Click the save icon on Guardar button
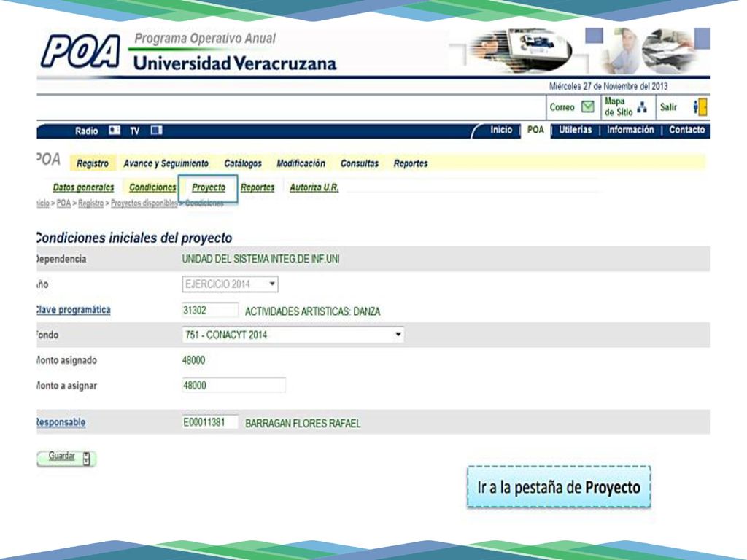The height and width of the screenshot is (560, 747). pos(86,458)
